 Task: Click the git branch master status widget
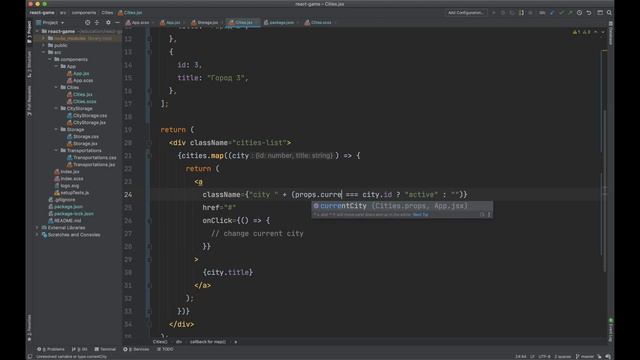click(584, 356)
